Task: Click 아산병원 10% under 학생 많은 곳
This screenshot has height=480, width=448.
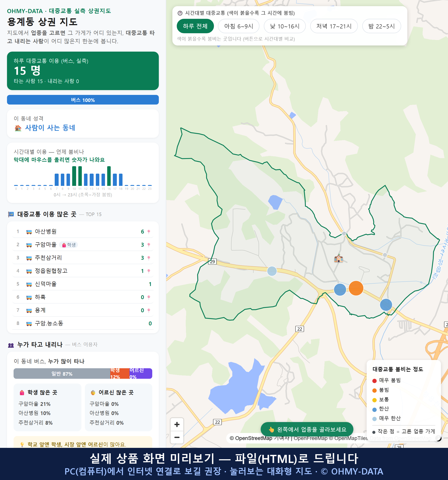Action: tap(35, 413)
